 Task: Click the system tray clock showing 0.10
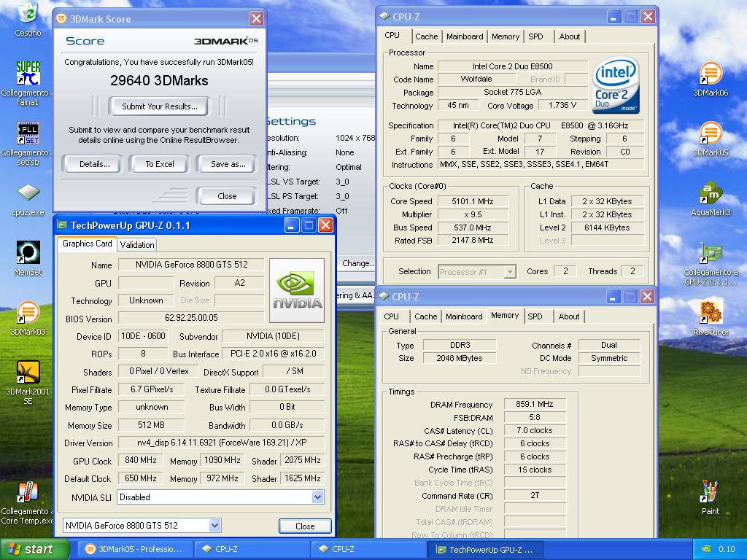point(727,549)
